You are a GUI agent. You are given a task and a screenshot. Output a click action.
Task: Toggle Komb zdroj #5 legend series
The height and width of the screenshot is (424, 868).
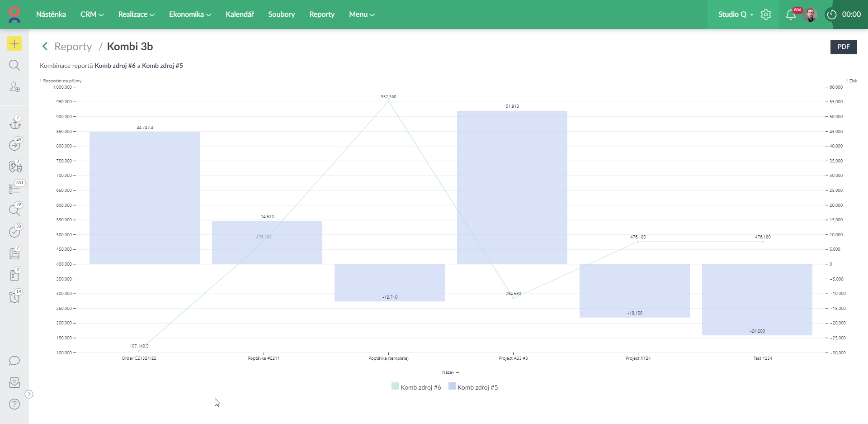[x=473, y=387]
